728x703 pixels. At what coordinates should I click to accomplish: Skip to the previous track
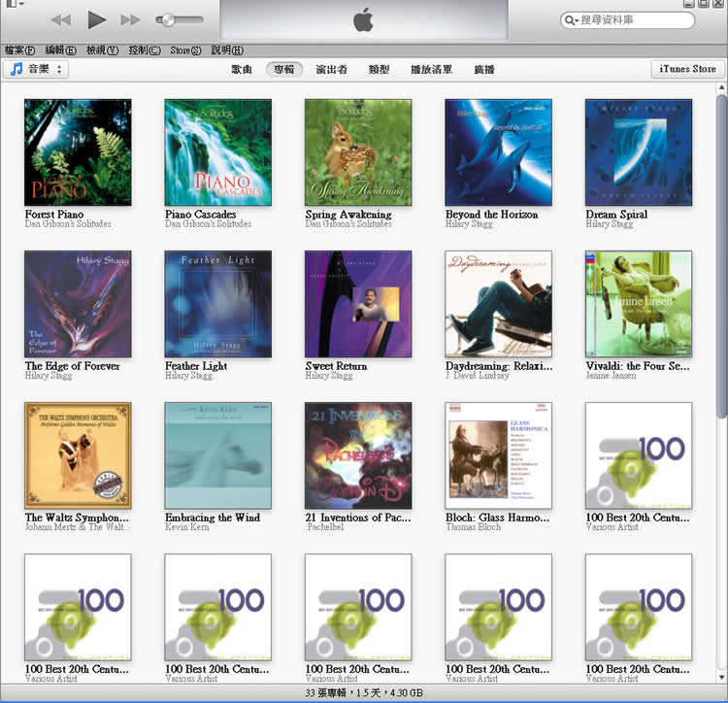61,20
